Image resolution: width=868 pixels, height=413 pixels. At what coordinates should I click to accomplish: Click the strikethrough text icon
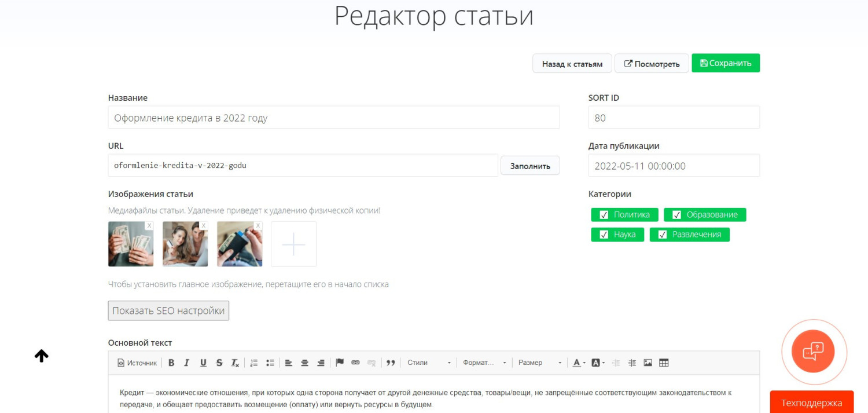coord(219,363)
